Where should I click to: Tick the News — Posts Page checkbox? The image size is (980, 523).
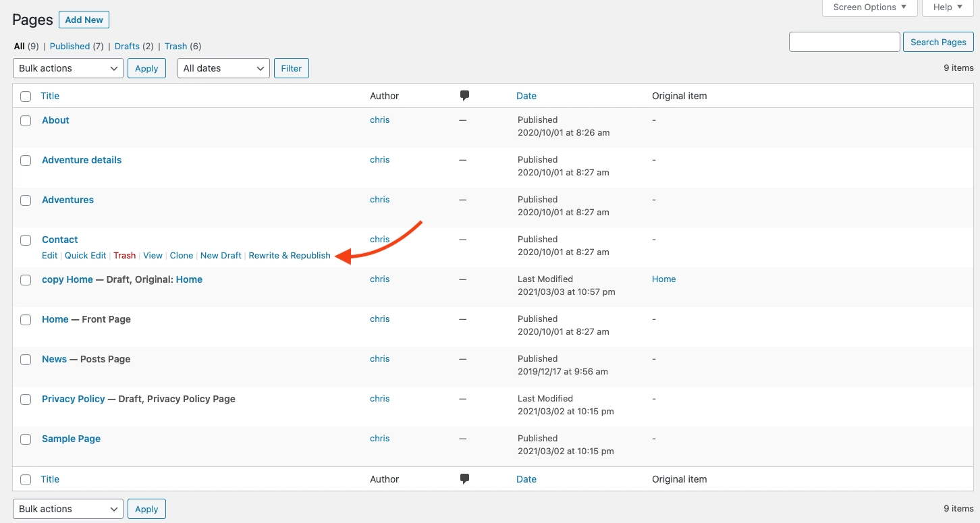coord(26,360)
